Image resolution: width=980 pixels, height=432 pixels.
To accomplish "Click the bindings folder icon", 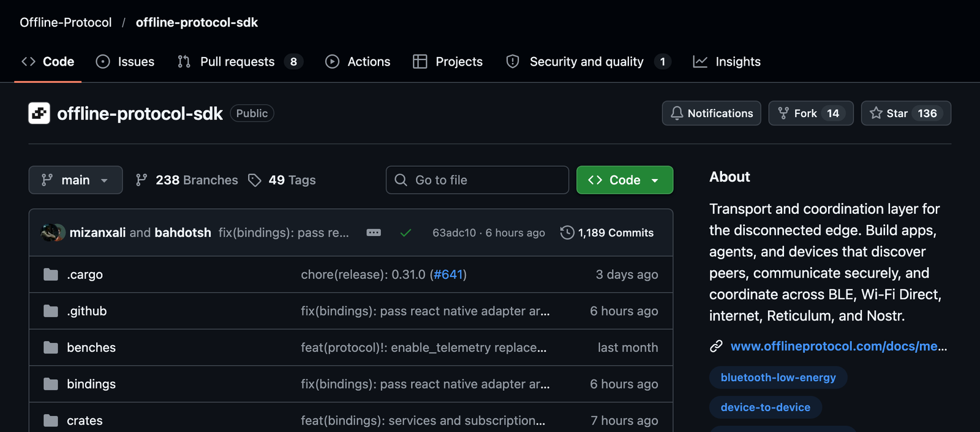I will coord(51,384).
